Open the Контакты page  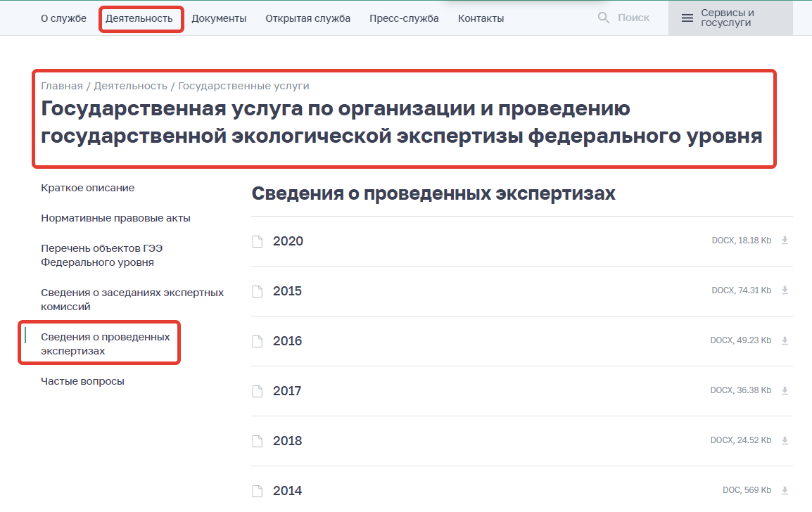[481, 18]
